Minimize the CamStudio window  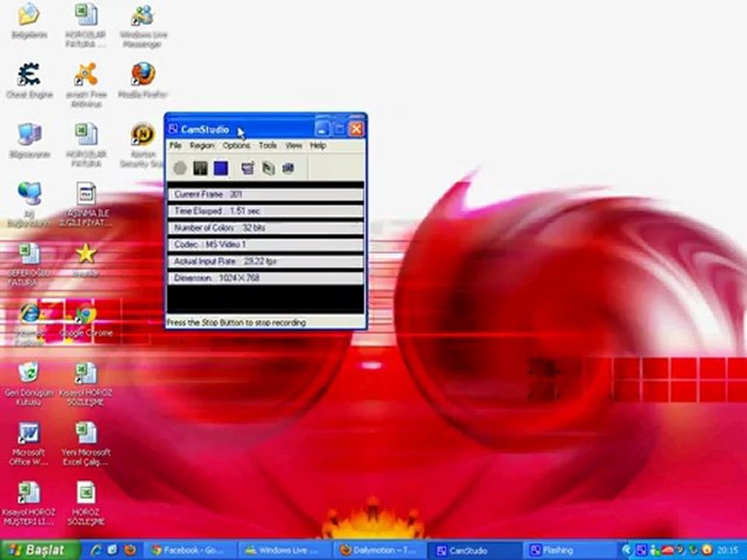click(x=322, y=129)
